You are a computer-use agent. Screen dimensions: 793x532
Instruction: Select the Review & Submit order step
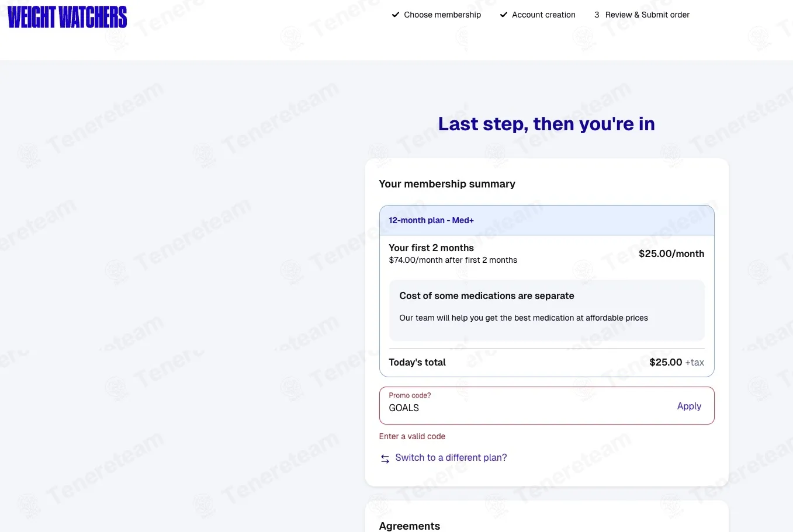pos(647,15)
